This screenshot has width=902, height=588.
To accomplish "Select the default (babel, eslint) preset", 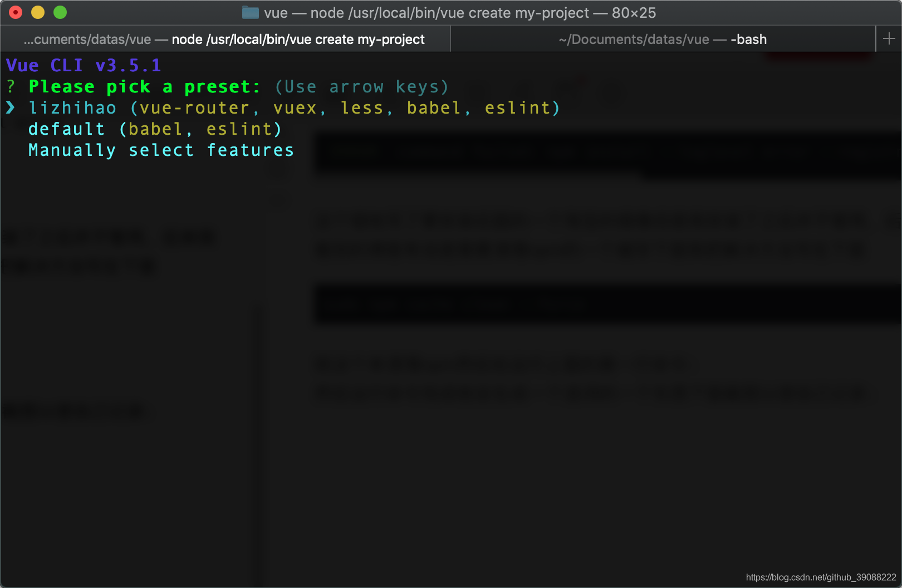I will (155, 129).
